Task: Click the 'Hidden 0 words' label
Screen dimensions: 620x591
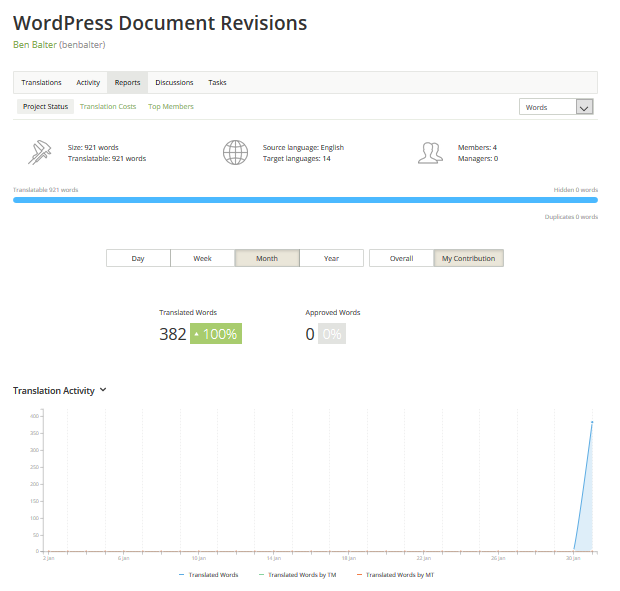Action: (x=576, y=190)
